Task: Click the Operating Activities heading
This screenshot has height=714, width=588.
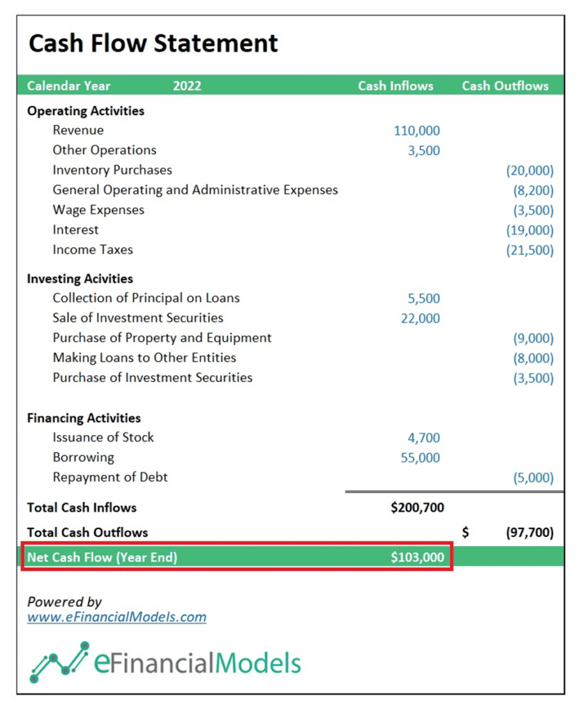Action: click(86, 111)
